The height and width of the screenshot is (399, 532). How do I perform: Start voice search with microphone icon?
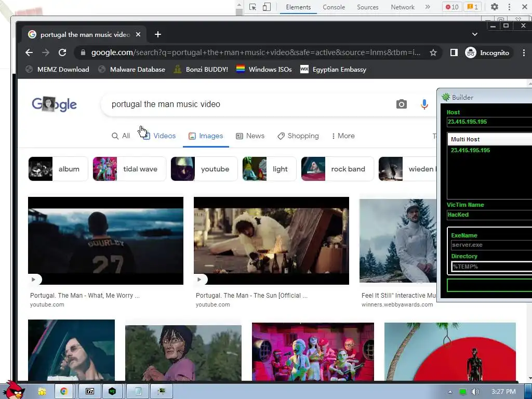click(424, 104)
